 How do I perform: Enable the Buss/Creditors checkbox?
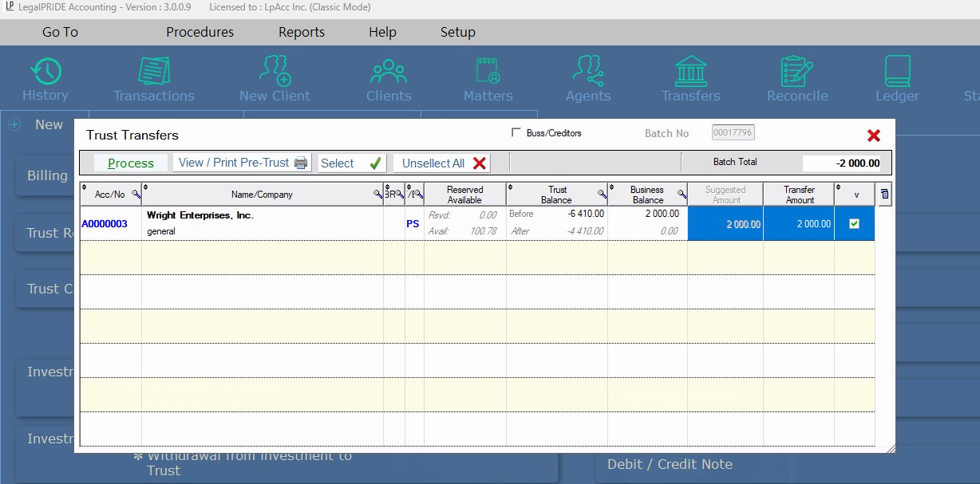point(516,133)
